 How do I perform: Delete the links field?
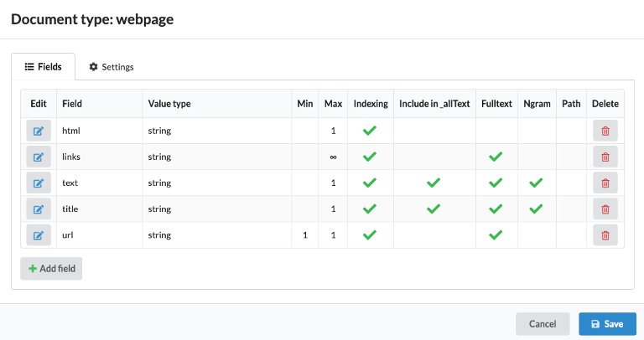(x=605, y=157)
